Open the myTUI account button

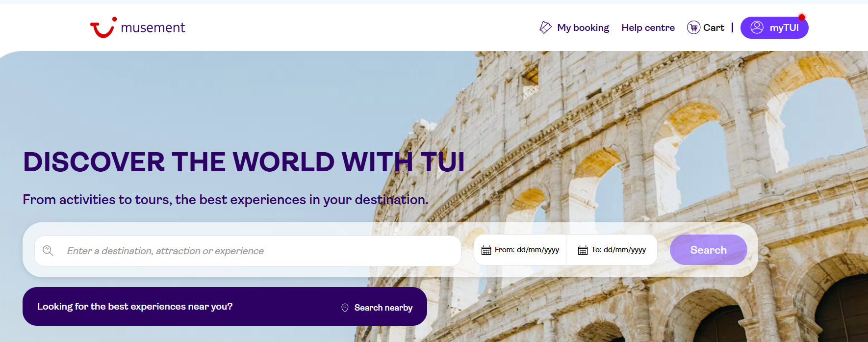774,27
